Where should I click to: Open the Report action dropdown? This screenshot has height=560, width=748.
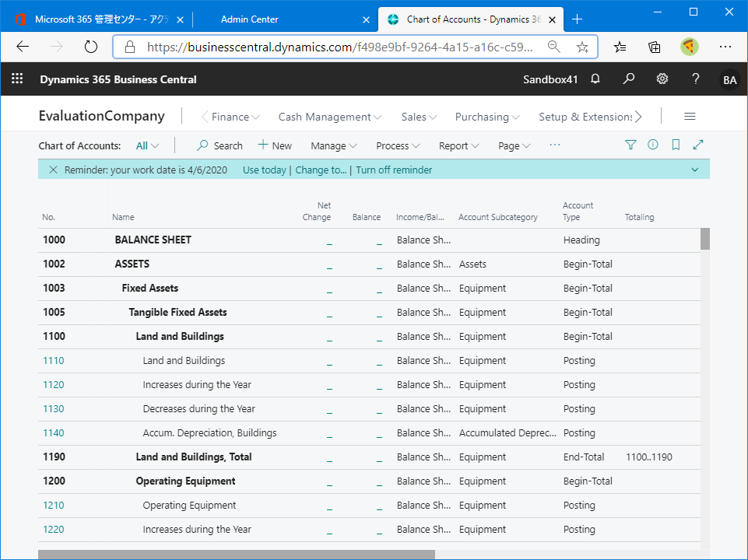458,146
